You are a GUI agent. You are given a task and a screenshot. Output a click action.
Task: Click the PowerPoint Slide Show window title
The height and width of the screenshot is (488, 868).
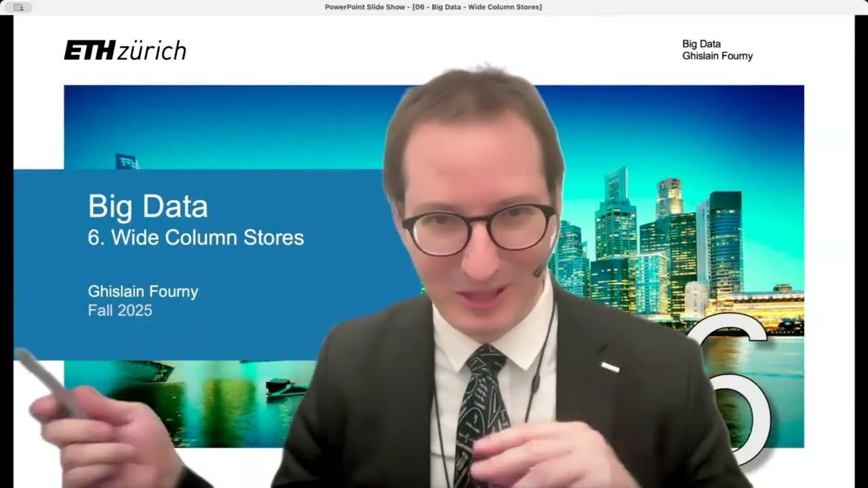coord(433,7)
